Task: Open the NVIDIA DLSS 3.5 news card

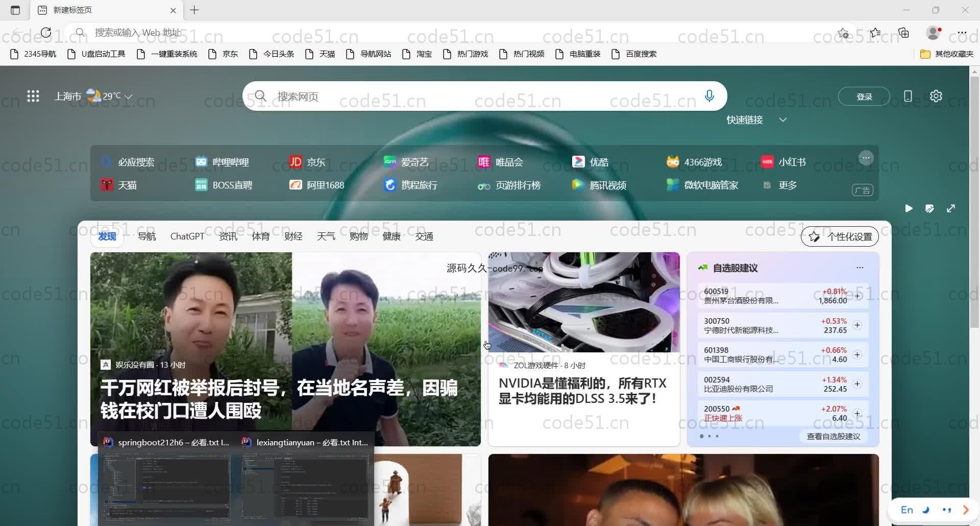Action: coord(584,349)
